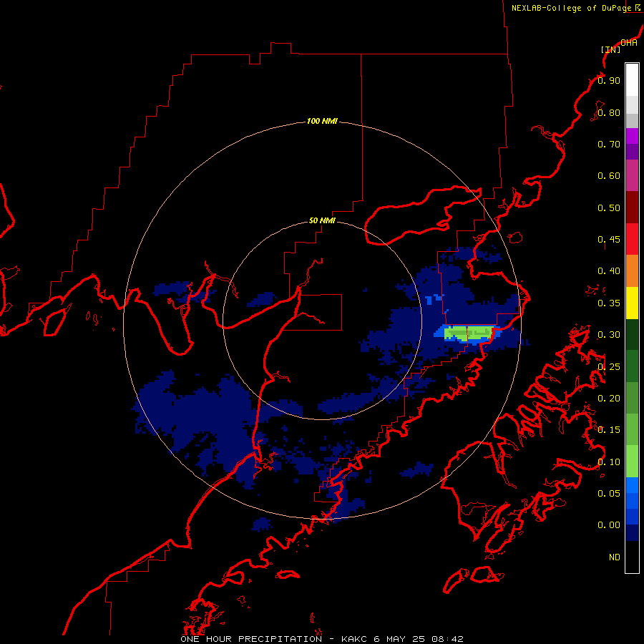Click the OHA product label
Image resolution: width=644 pixels, height=644 pixels.
629,43
